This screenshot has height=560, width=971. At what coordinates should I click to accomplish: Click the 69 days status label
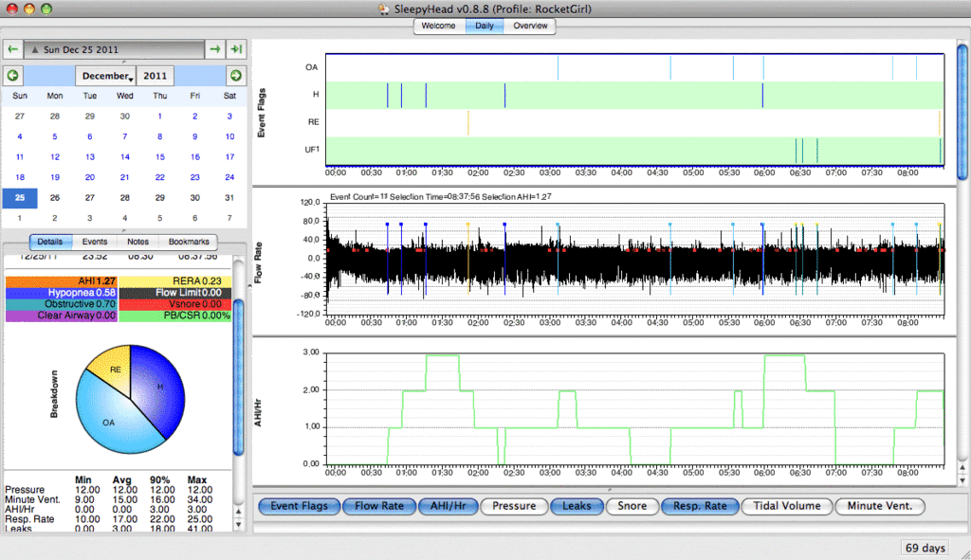coord(925,548)
